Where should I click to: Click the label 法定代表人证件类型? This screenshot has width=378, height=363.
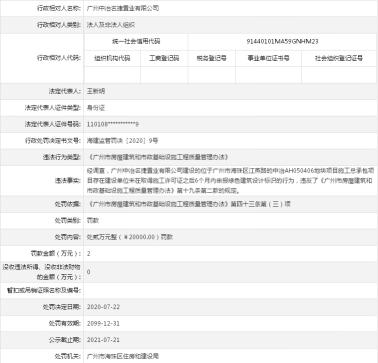point(53,108)
